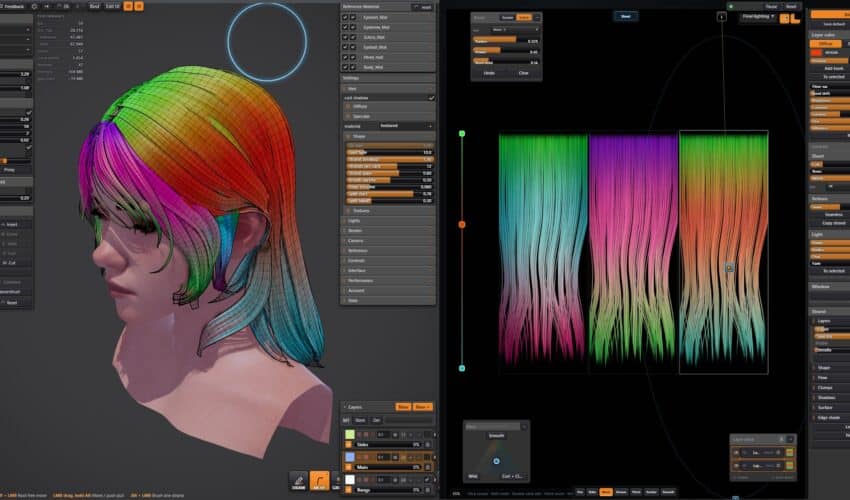The width and height of the screenshot is (850, 500).
Task: Expand Clumps section in right panel
Action: pyautogui.click(x=830, y=388)
